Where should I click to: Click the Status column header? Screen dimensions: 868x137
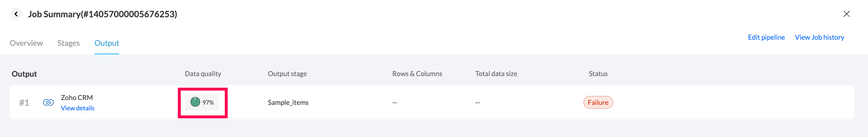tap(598, 74)
